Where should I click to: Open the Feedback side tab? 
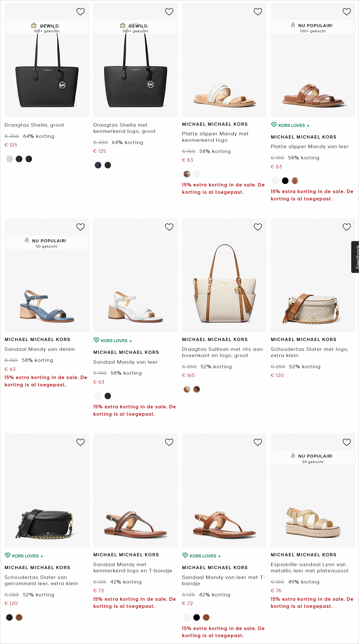click(x=356, y=257)
